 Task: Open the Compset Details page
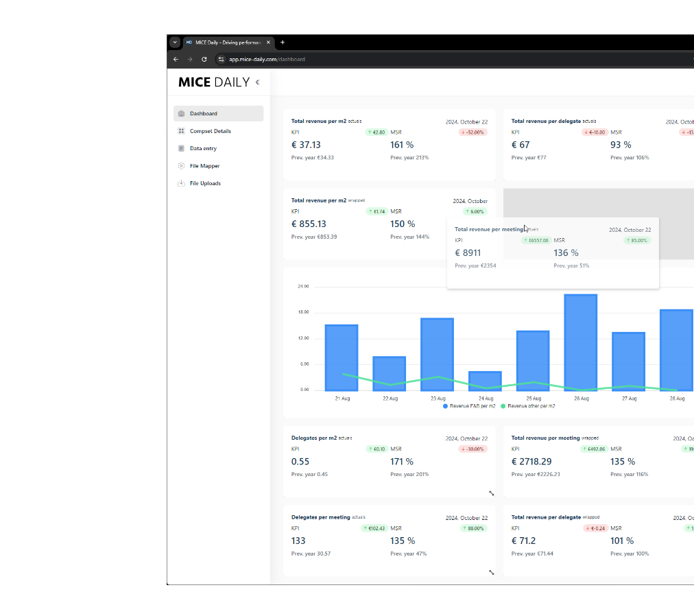click(210, 131)
